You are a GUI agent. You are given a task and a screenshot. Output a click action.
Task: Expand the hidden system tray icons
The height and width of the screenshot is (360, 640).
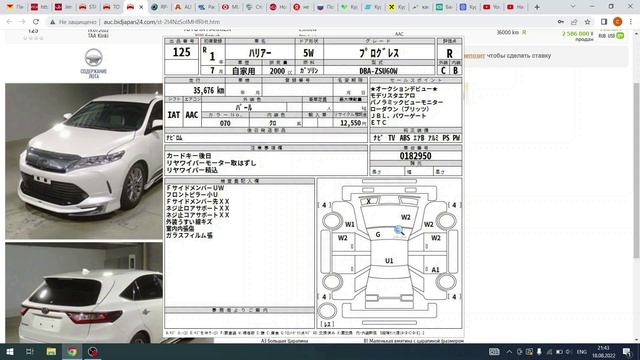coord(509,351)
